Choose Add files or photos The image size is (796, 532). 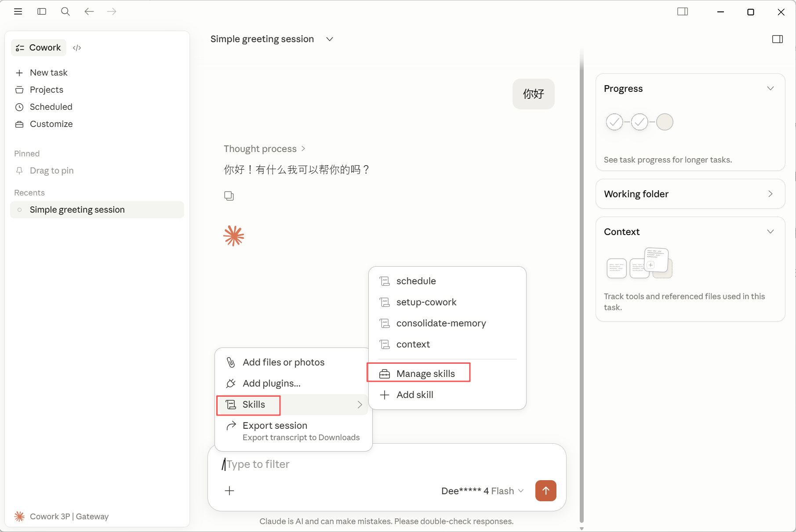pos(294,362)
